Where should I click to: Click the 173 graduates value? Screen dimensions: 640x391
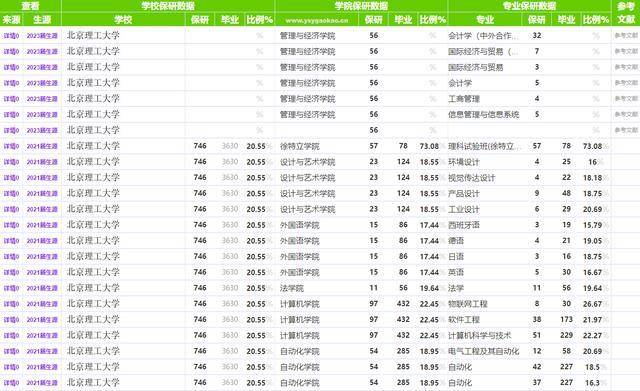click(566, 320)
